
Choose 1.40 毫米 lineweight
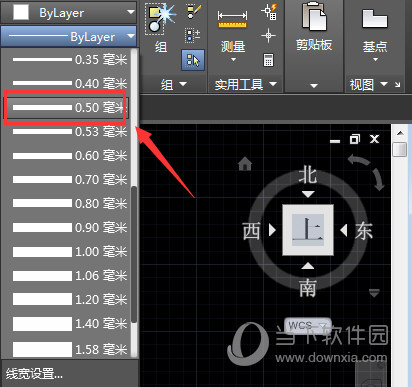(x=70, y=323)
